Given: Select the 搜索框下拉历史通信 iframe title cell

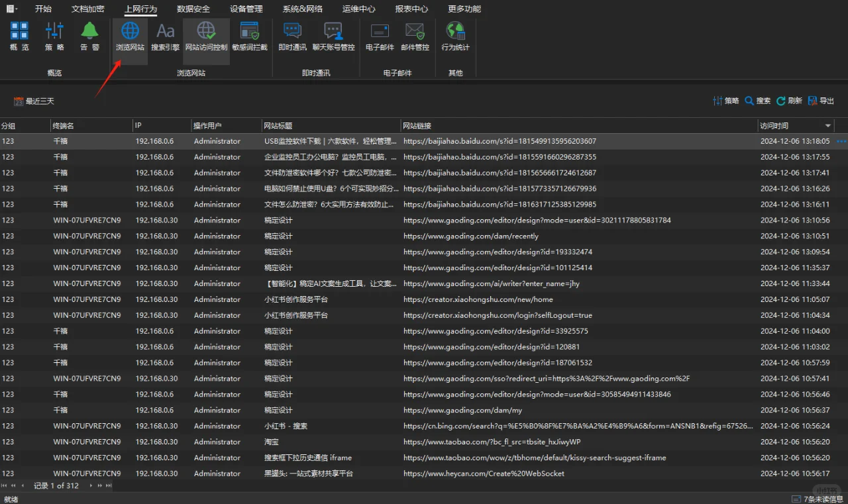Looking at the screenshot, I should 308,458.
